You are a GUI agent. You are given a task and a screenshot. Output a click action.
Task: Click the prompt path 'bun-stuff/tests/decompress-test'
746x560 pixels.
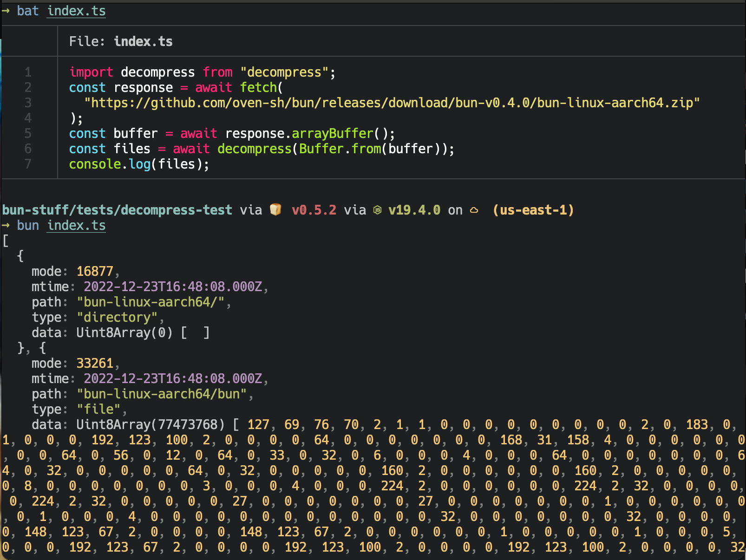tap(117, 210)
